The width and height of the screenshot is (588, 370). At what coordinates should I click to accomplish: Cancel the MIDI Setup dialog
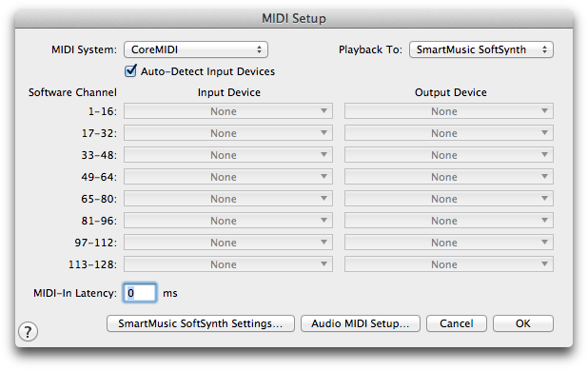[x=457, y=323]
